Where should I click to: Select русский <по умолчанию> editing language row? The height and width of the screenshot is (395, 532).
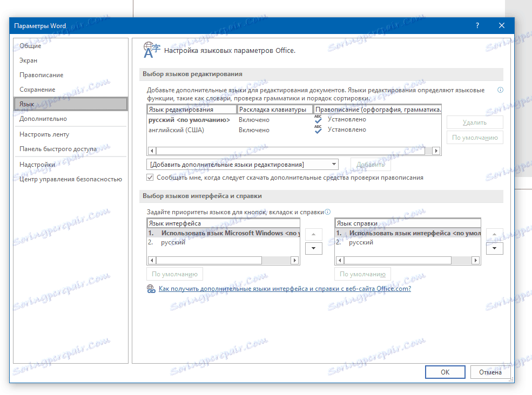point(294,120)
